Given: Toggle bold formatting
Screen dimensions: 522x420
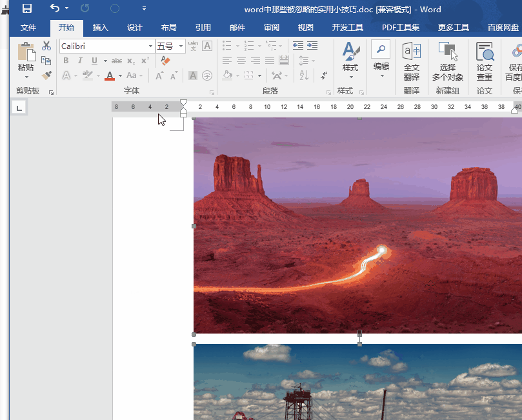Looking at the screenshot, I should tap(65, 60).
